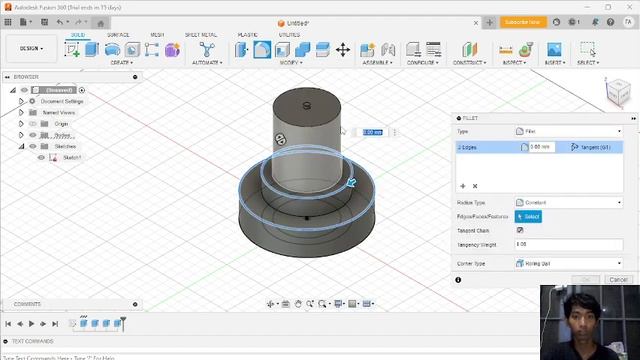Open the Orbit tool in navigation bar
The height and width of the screenshot is (360, 640).
[270, 304]
